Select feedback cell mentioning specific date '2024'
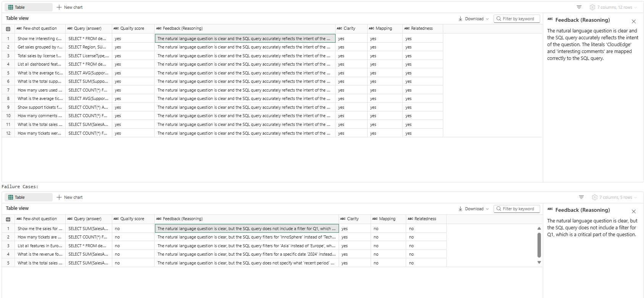Viewport: 644px width, 298px height. tap(247, 255)
